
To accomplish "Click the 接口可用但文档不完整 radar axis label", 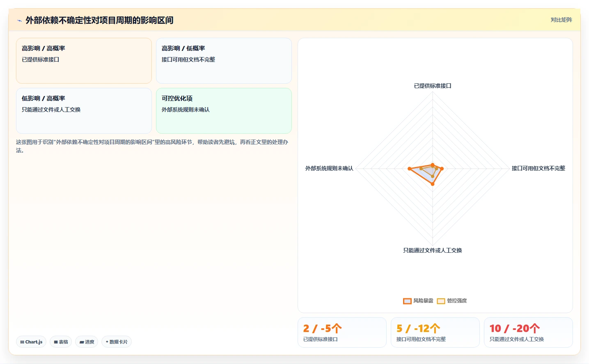I will pos(538,168).
